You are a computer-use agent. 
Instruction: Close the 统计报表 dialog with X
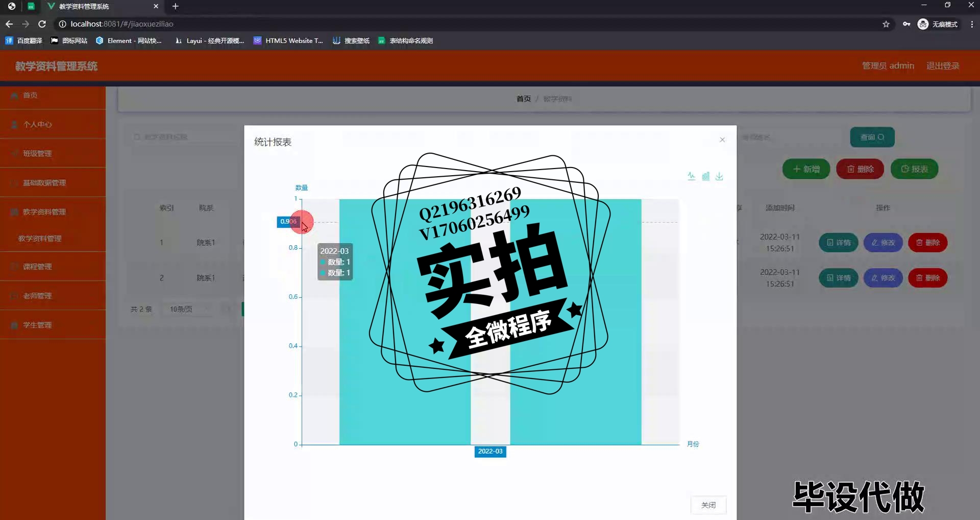(x=722, y=140)
